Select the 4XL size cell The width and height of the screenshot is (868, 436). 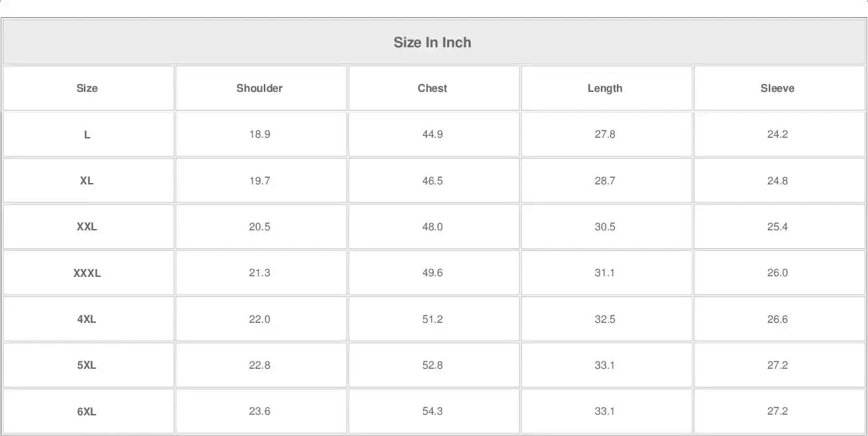pos(87,319)
